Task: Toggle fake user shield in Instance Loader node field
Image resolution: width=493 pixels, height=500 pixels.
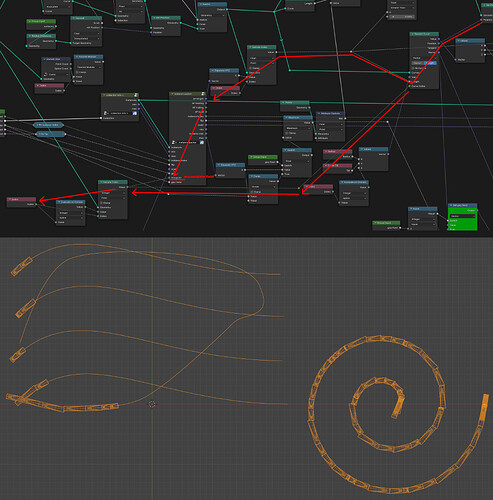Action: pyautogui.click(x=202, y=142)
